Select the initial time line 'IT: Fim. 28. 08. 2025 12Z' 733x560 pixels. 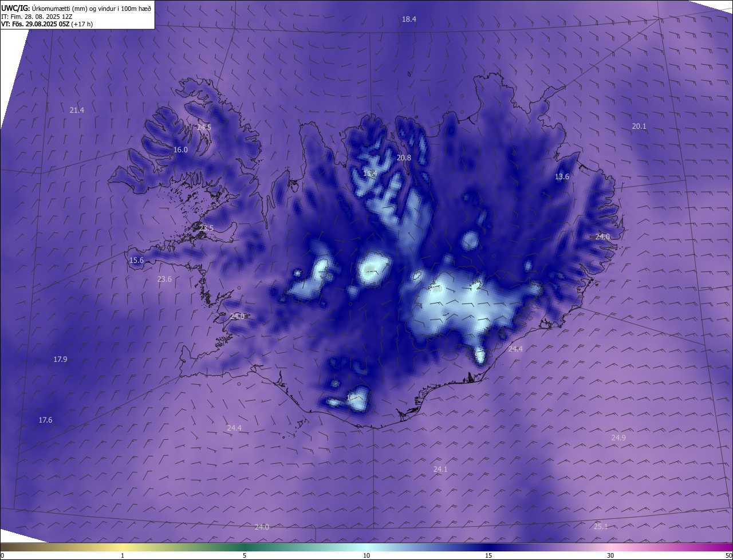coord(37,17)
